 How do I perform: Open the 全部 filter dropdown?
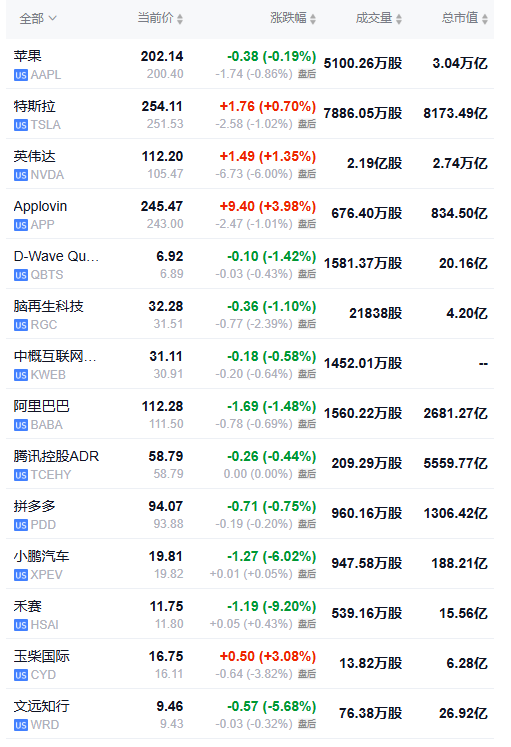pos(38,19)
